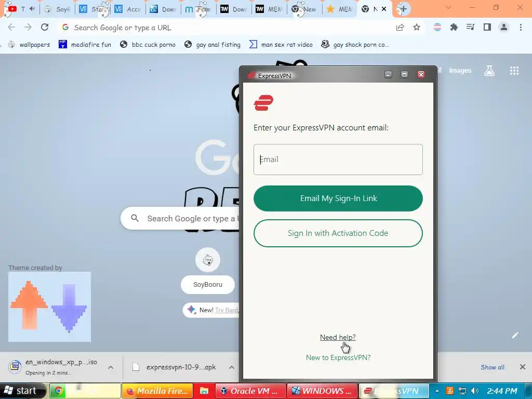The image size is (532, 399).
Task: Toggle Chrome's side panel icon
Action: tap(487, 27)
